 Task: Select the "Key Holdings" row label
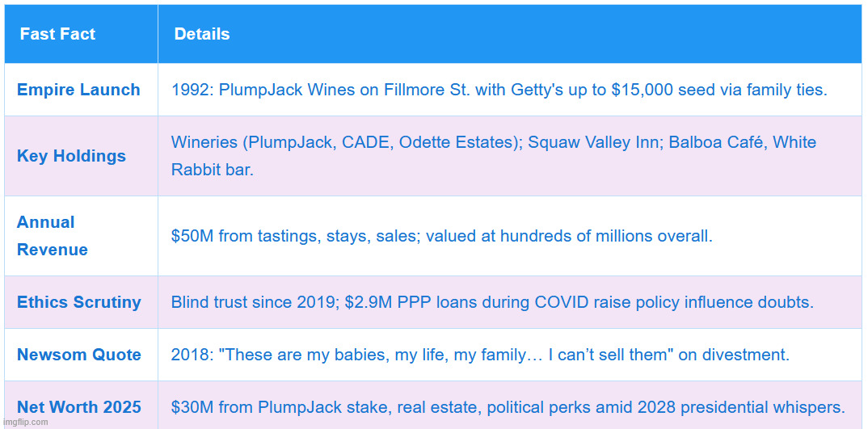(x=71, y=156)
